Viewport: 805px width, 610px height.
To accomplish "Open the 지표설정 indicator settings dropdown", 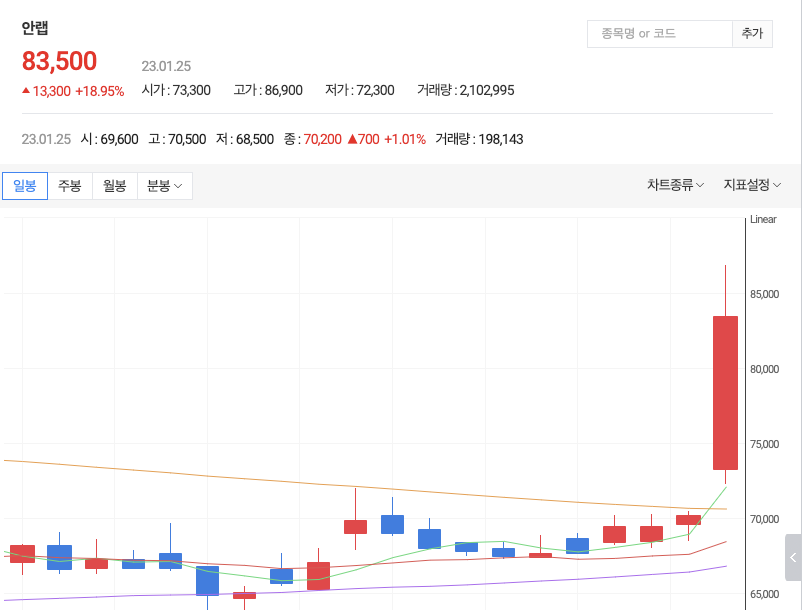I will click(752, 185).
